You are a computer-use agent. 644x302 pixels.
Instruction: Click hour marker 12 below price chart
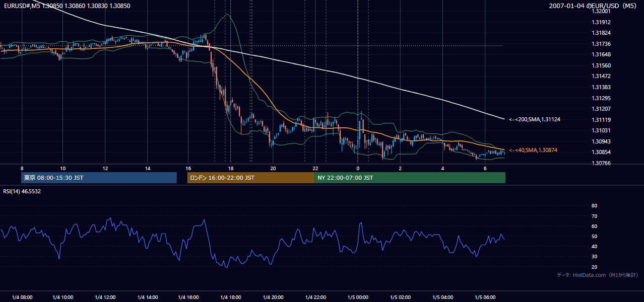(105, 168)
